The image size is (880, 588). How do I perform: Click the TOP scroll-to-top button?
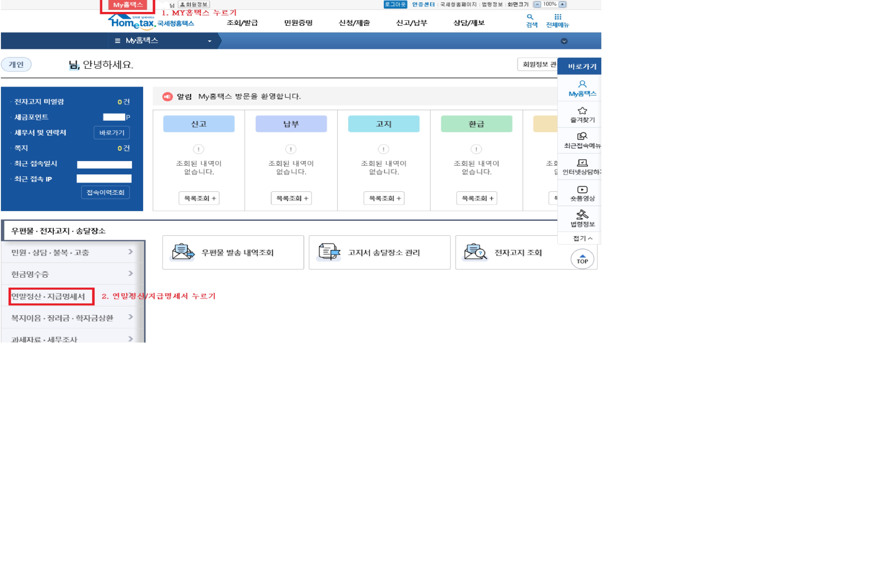[582, 259]
